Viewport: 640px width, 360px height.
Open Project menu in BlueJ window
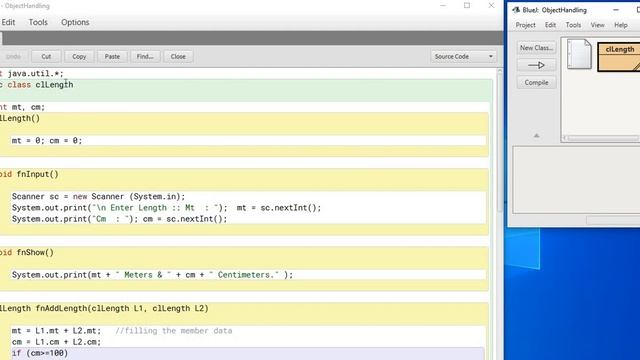point(525,25)
